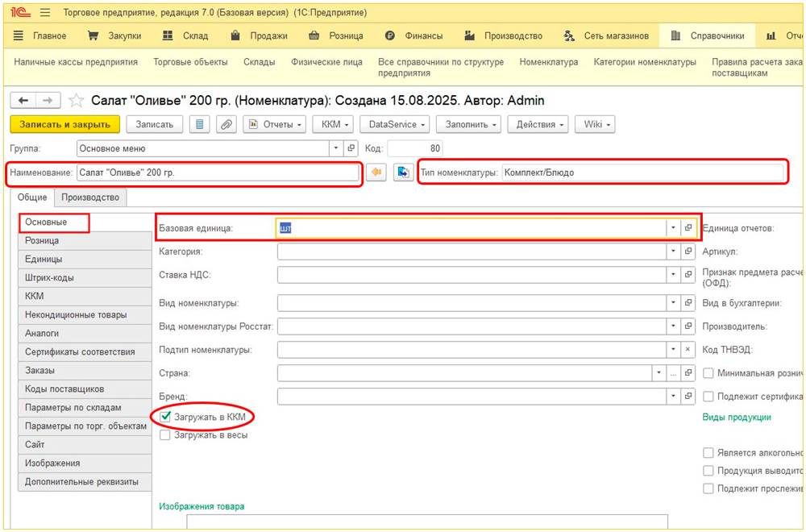This screenshot has width=806, height=532.
Task: Expand the Отчеты dropdown button
Action: tap(276, 125)
